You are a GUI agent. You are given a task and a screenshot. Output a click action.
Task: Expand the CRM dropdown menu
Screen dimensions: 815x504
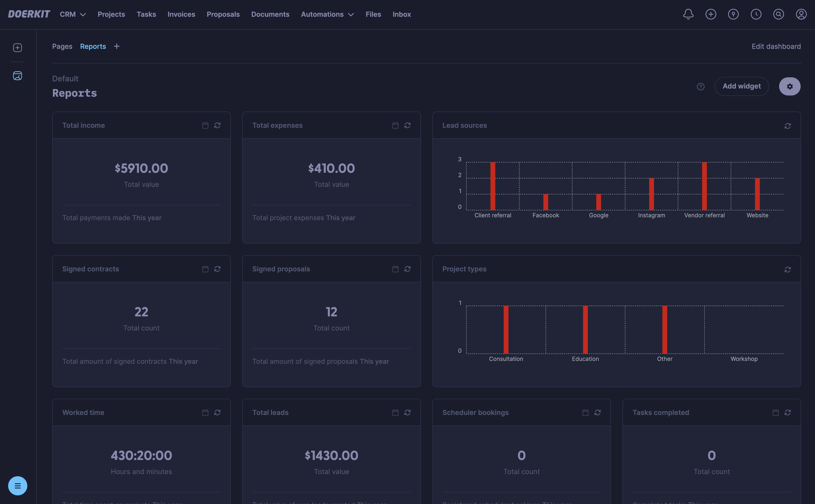click(x=73, y=14)
